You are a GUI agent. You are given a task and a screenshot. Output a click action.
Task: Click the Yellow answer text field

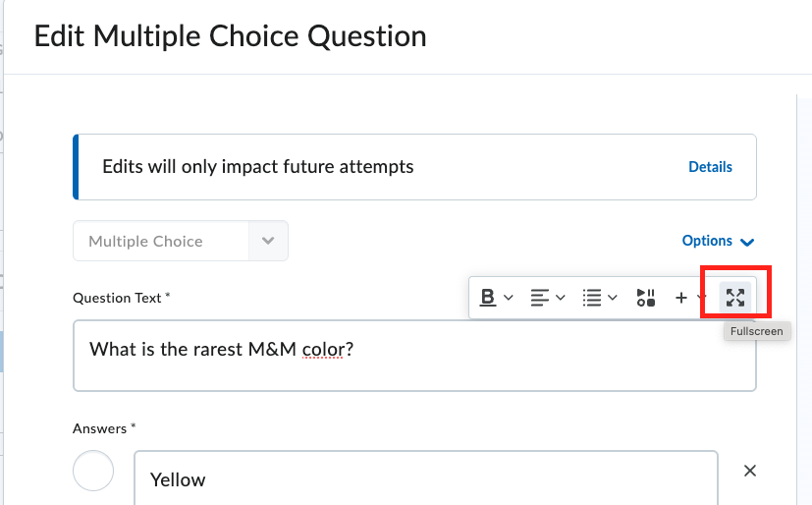[x=426, y=478]
